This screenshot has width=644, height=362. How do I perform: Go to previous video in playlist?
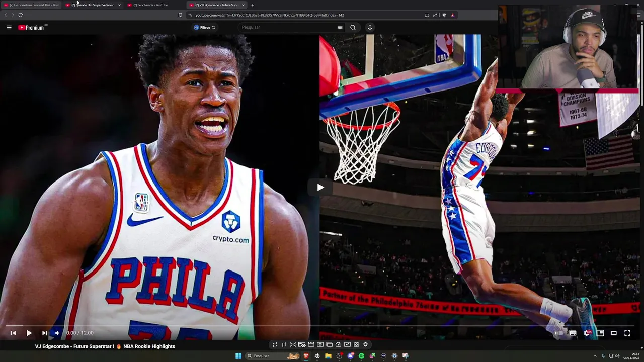click(14, 333)
